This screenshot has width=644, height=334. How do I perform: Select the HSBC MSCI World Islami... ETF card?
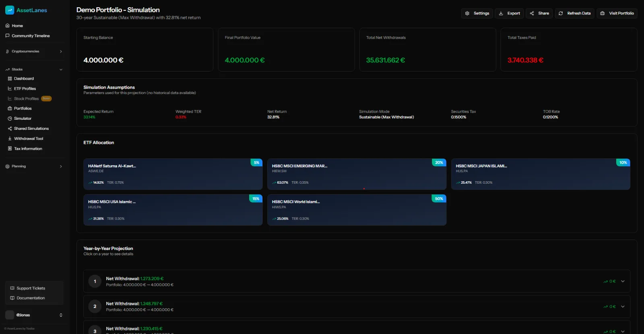pyautogui.click(x=357, y=210)
